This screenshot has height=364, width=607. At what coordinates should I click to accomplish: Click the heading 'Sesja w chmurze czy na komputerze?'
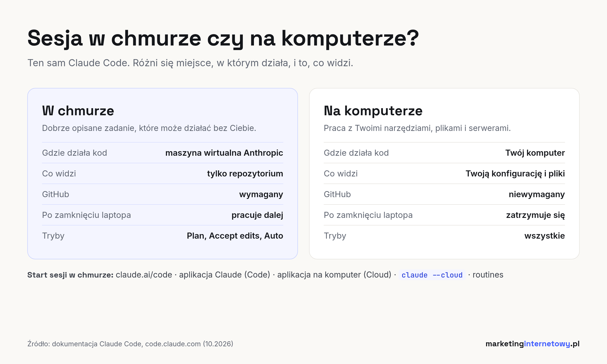click(x=223, y=38)
